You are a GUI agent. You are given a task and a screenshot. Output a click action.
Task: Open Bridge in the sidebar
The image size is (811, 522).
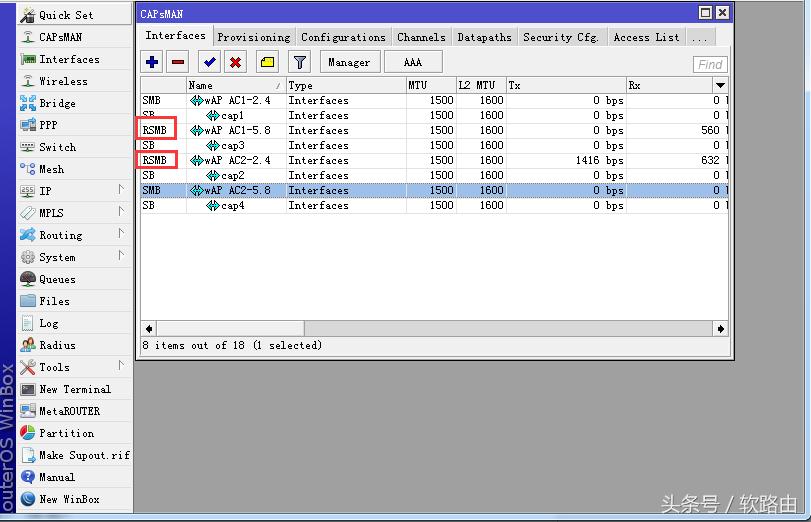[x=75, y=103]
